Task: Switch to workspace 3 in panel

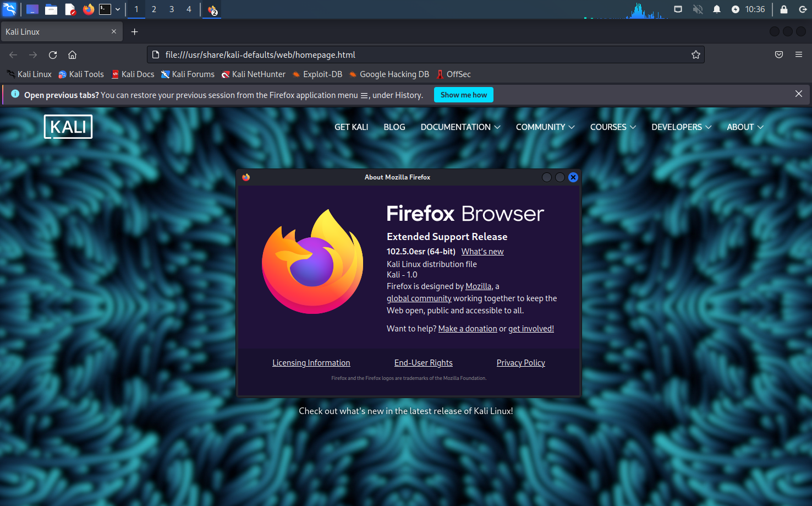Action: point(172,9)
